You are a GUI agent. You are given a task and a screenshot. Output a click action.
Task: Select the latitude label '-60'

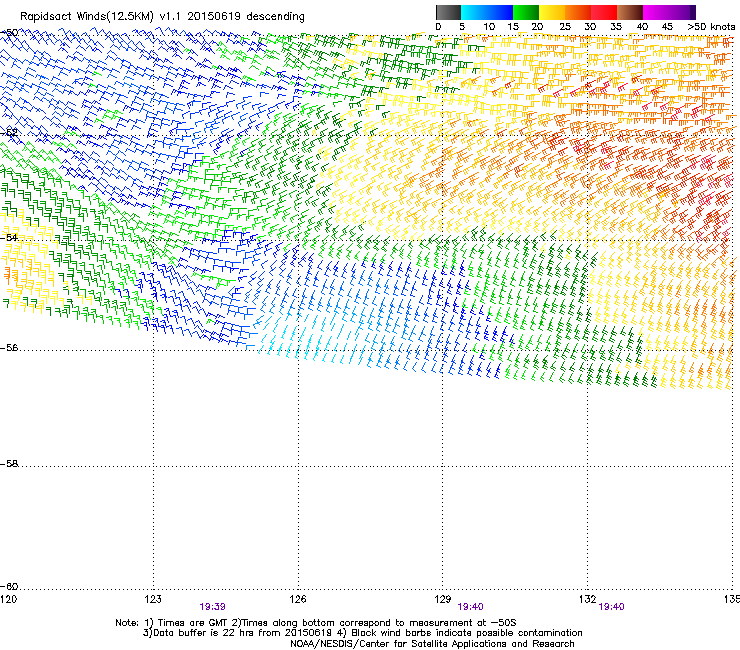9,587
